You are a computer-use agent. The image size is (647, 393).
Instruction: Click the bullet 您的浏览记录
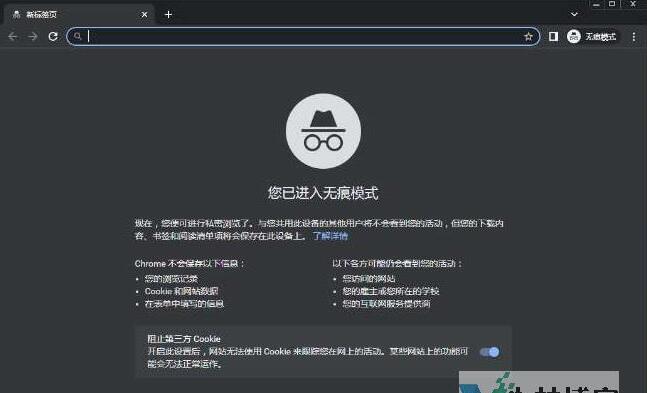[x=171, y=279]
